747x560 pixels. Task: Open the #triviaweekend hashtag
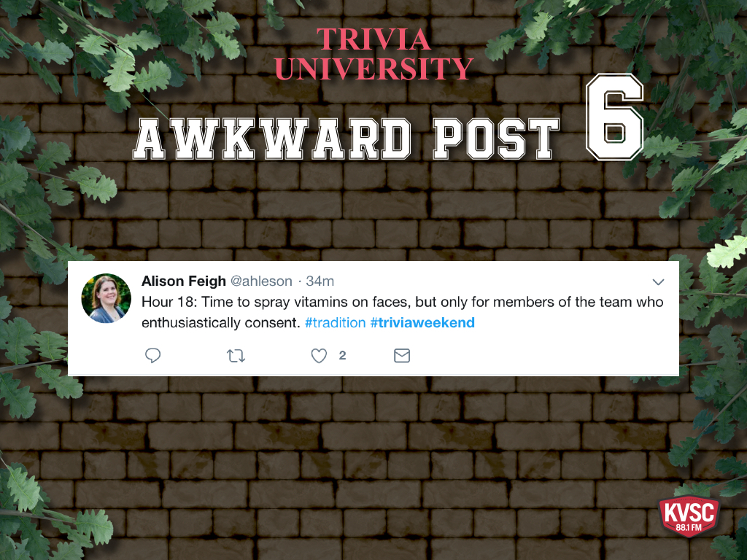point(422,322)
